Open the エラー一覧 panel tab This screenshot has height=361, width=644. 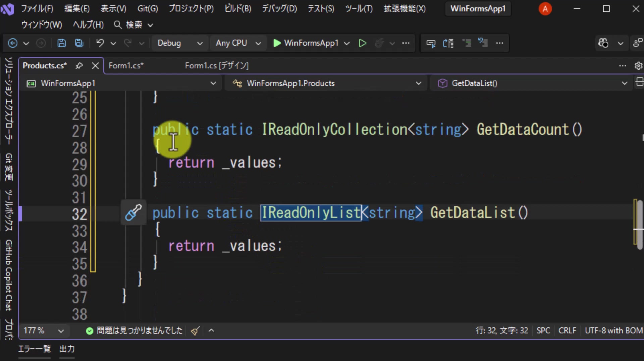click(x=34, y=349)
